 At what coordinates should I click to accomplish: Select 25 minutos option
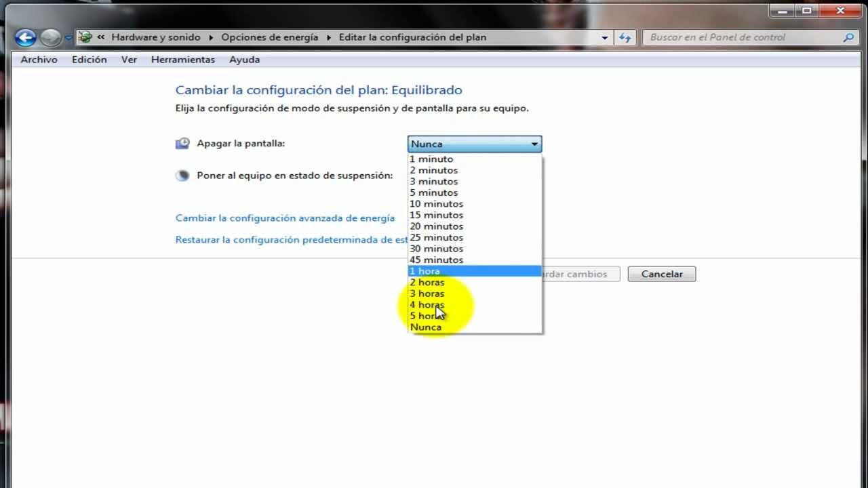tap(475, 237)
